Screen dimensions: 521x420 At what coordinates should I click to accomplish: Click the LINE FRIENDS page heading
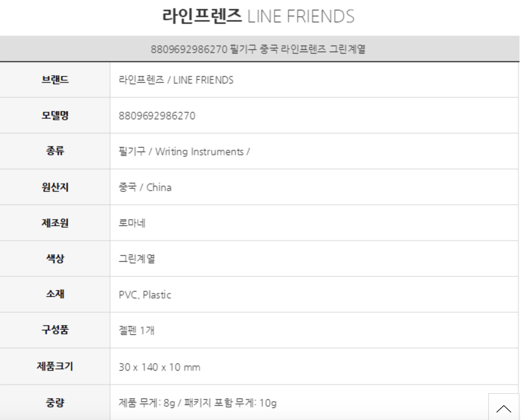(258, 16)
